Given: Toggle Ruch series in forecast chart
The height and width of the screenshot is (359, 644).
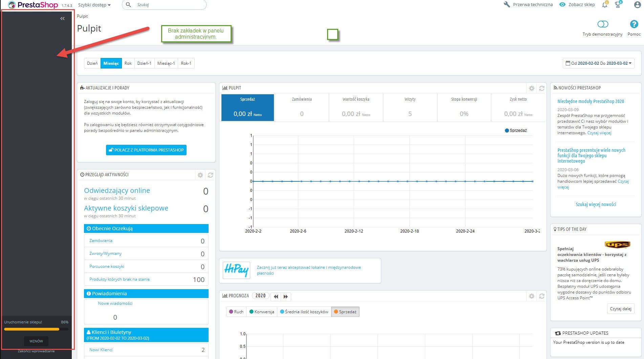Looking at the screenshot, I should tap(236, 312).
